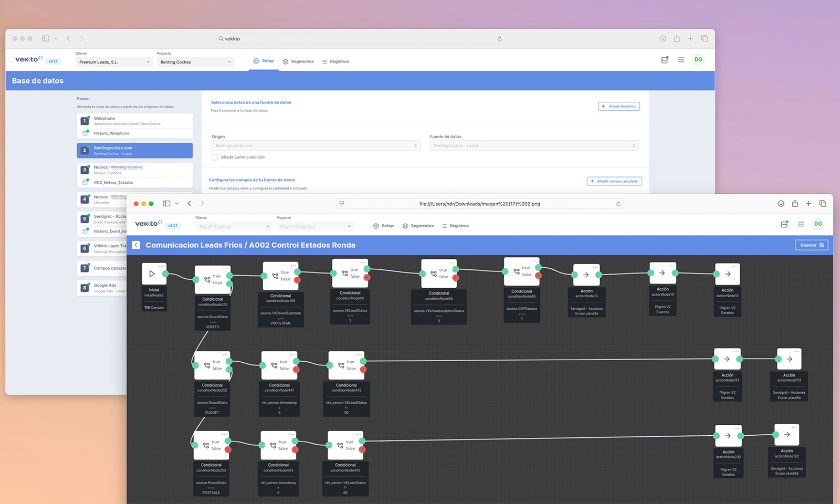Click back navigation arrow in front browser

pyautogui.click(x=190, y=204)
